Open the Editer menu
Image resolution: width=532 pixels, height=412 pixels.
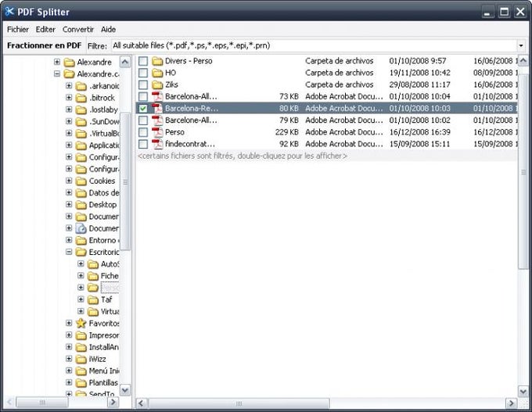coord(45,30)
